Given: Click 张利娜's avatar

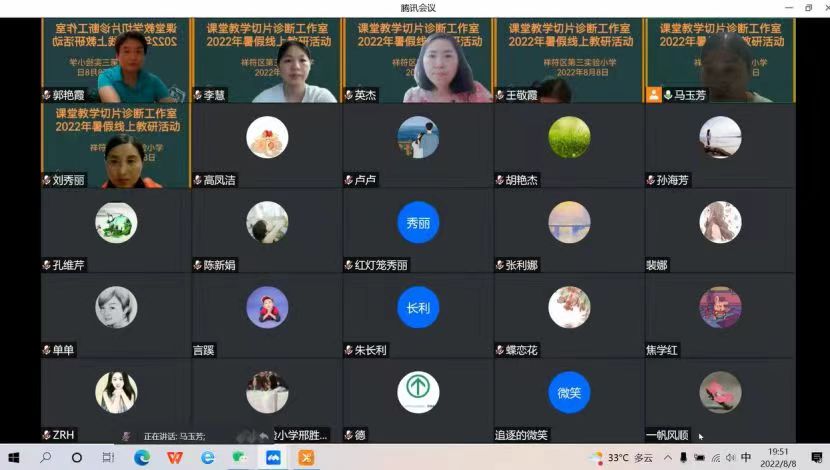Looking at the screenshot, I should [570, 222].
